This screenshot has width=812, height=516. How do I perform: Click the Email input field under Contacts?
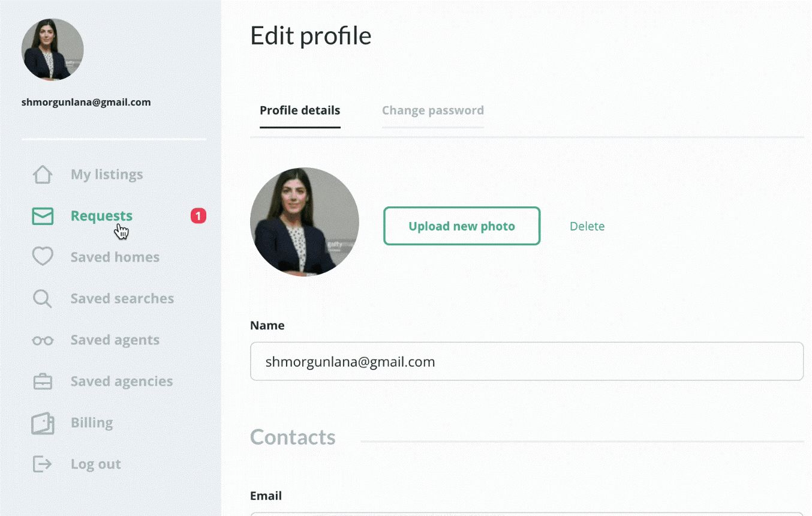pos(527,514)
